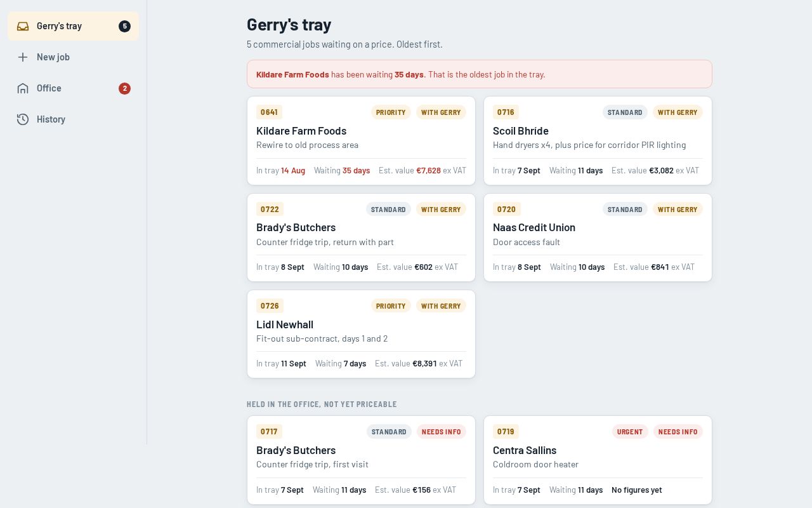This screenshot has width=812, height=508.
Task: Click the PRIORITY pill on Kildare Farm Foods card
Action: tap(391, 112)
